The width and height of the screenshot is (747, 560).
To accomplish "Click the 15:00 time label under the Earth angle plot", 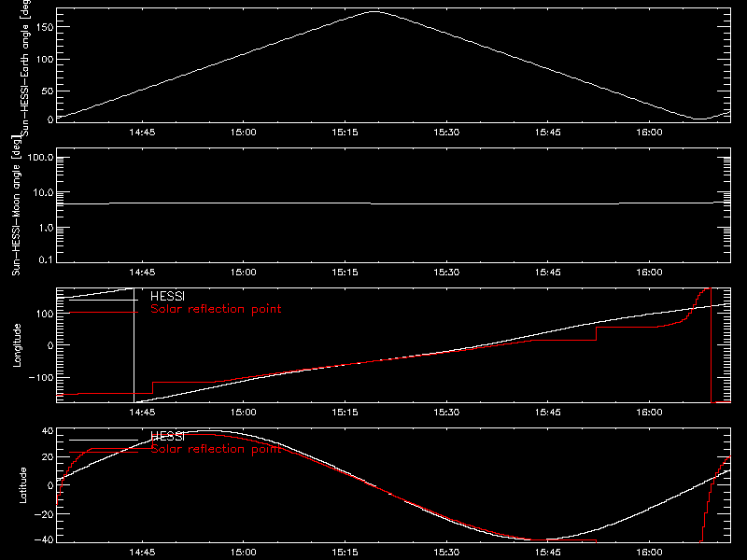I will [x=244, y=132].
